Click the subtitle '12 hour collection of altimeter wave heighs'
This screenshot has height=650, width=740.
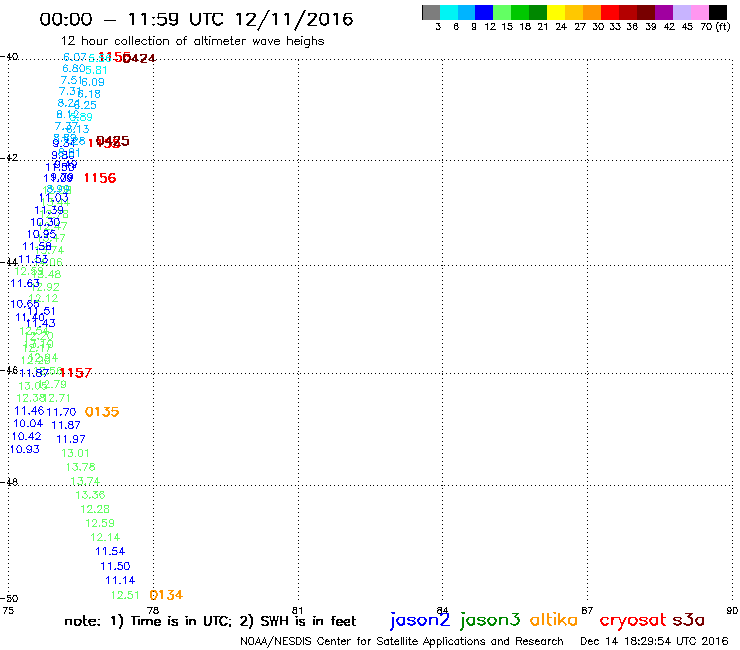pos(193,41)
